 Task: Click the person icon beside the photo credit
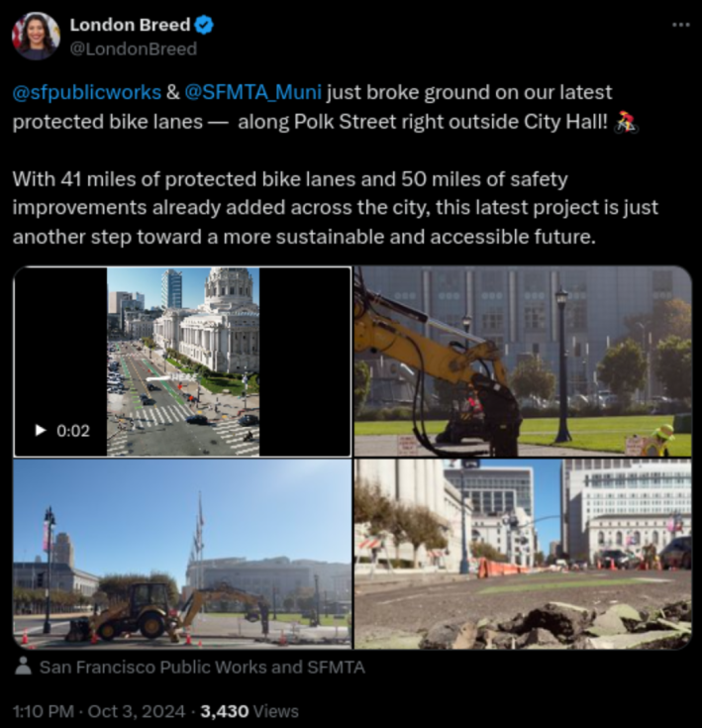pyautogui.click(x=23, y=667)
